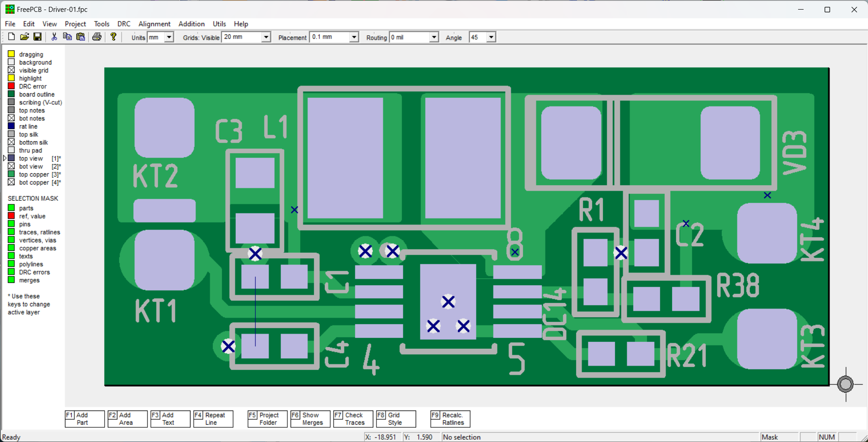Click the Print icon
Viewport: 868px width, 442px height.
(97, 37)
